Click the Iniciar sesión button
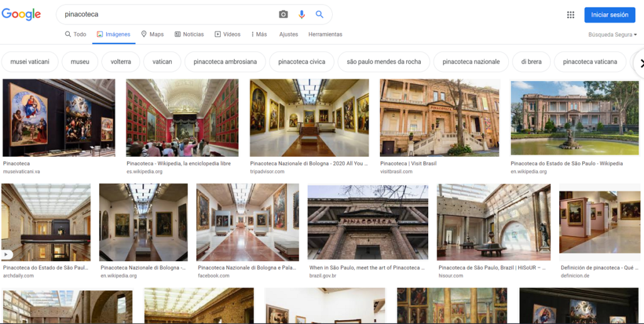This screenshot has height=324, width=644. pos(609,15)
